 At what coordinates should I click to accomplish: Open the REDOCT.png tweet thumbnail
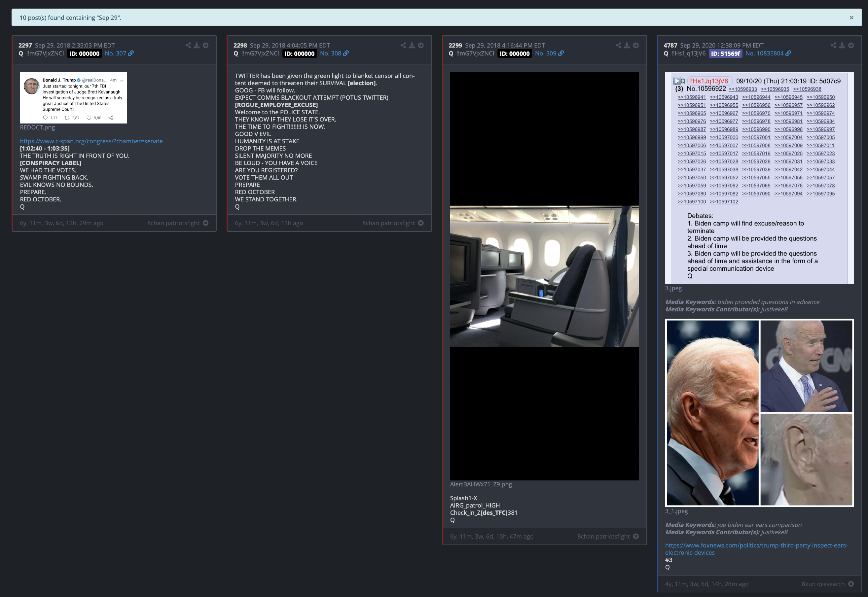(x=73, y=98)
